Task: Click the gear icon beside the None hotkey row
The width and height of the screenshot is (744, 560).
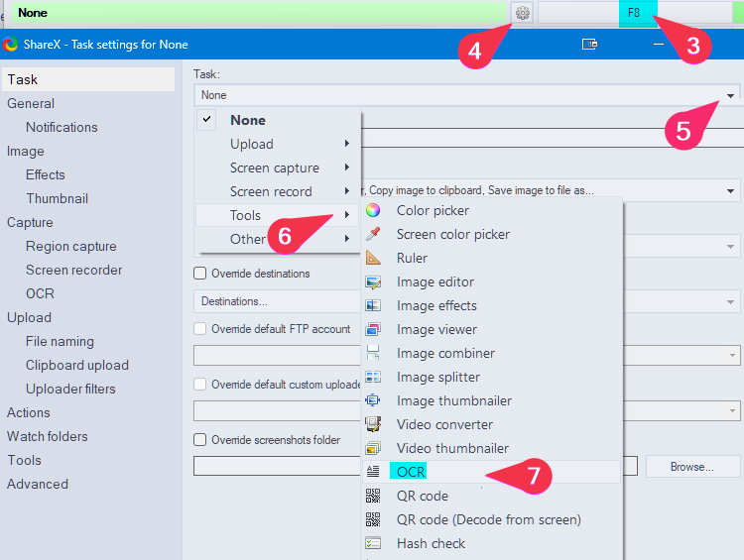Action: click(x=523, y=13)
